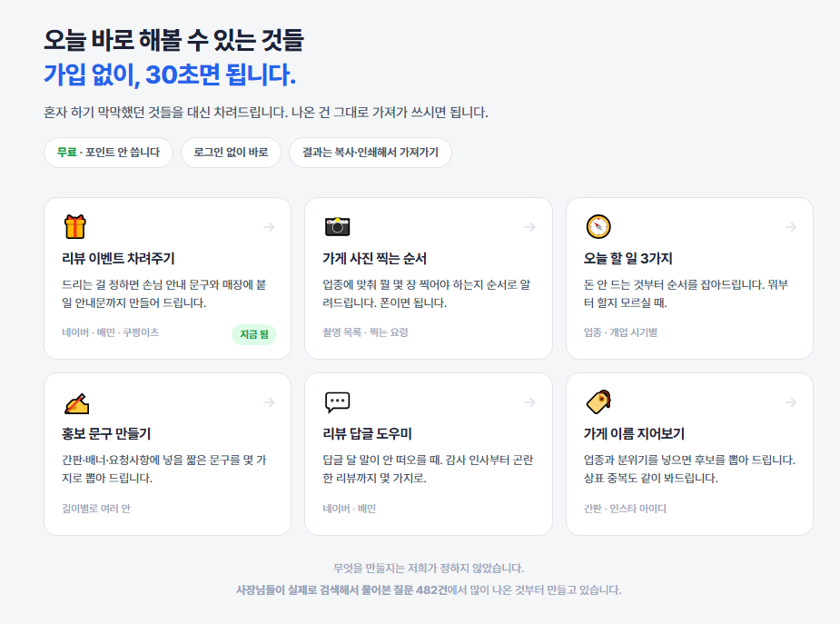Click the compass icon
The width and height of the screenshot is (840, 624).
[598, 226]
